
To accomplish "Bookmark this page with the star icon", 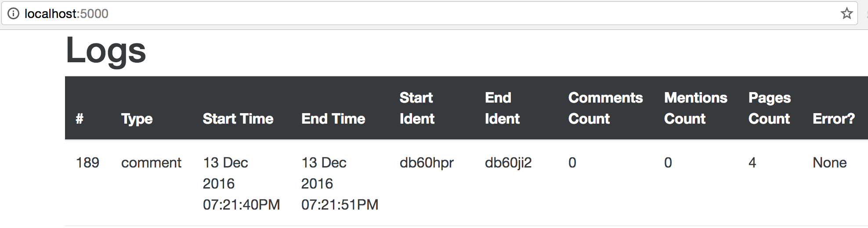I will [x=846, y=14].
